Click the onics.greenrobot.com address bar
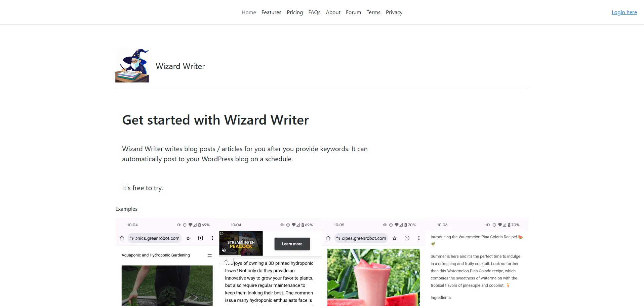The width and height of the screenshot is (644, 306). pyautogui.click(x=155, y=238)
